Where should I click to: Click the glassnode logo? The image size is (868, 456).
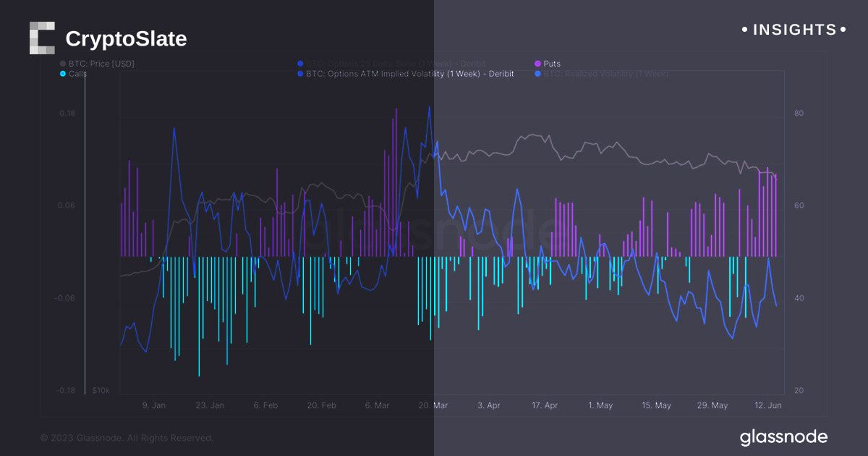click(783, 437)
